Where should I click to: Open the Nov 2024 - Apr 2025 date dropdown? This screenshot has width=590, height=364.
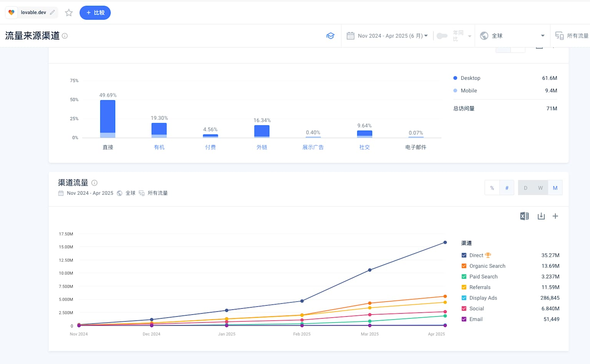(x=388, y=36)
